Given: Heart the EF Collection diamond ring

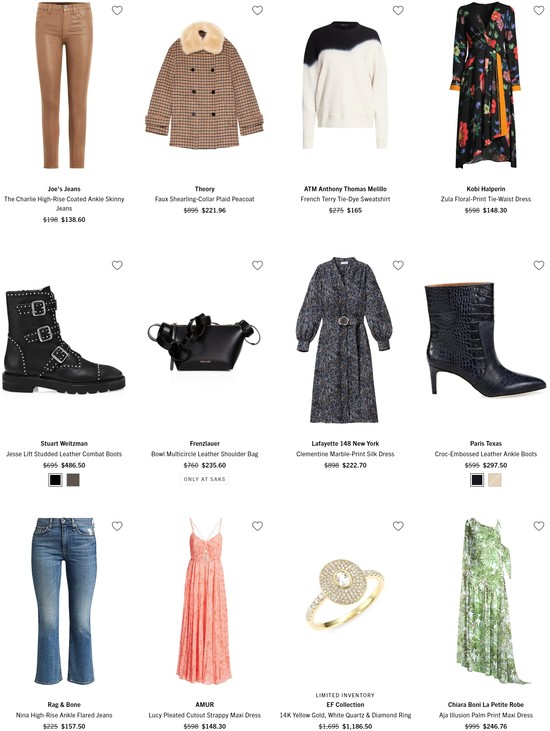Looking at the screenshot, I should coord(398,526).
